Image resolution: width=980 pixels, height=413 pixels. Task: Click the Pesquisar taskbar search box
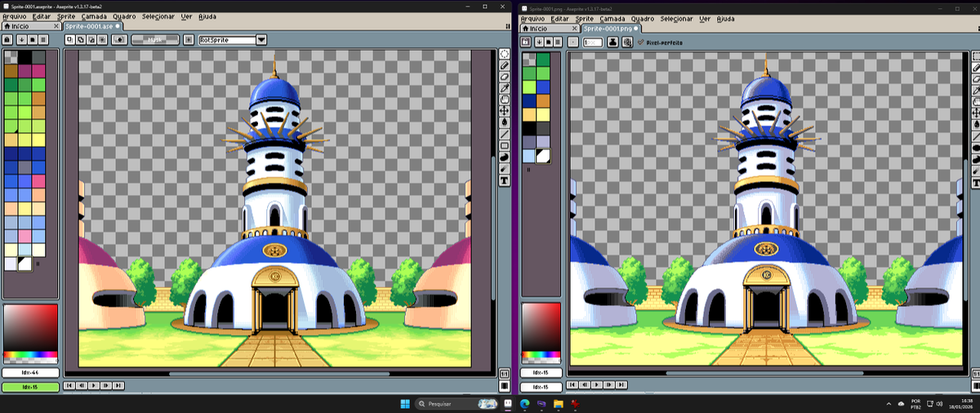point(457,403)
